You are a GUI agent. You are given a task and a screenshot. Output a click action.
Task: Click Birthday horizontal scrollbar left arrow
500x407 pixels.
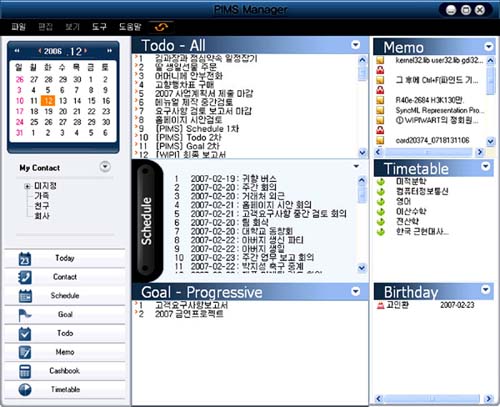[x=379, y=398]
